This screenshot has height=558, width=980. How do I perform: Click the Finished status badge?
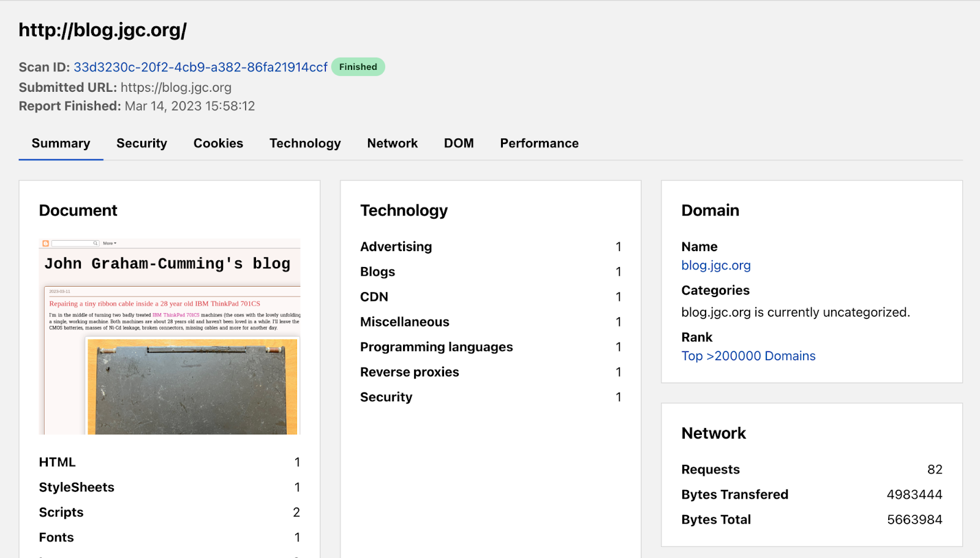[x=358, y=67]
